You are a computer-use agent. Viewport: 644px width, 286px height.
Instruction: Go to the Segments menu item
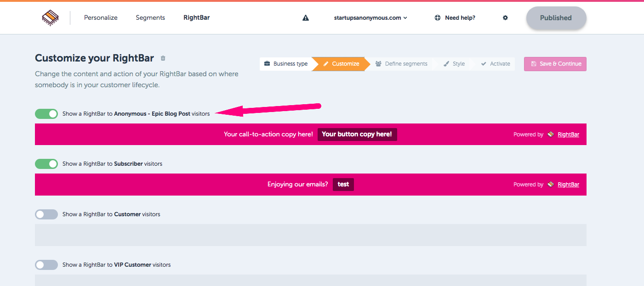(150, 18)
